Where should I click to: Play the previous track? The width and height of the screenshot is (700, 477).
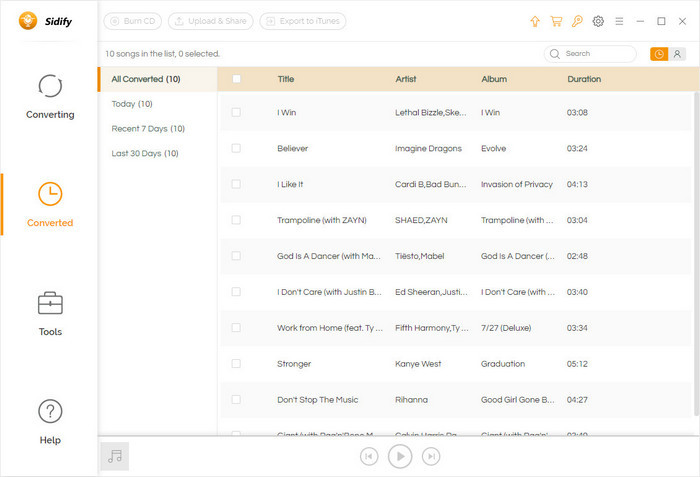click(369, 456)
